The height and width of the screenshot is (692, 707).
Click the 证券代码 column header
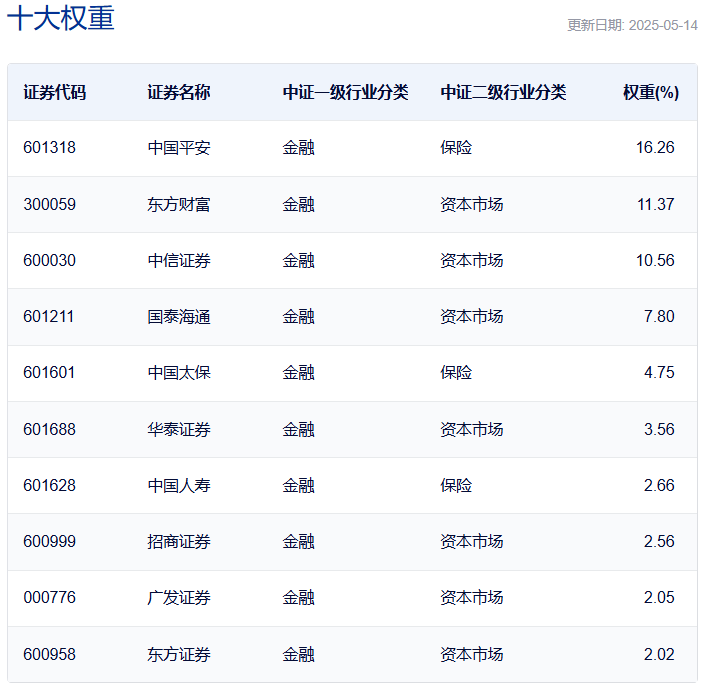(x=55, y=92)
